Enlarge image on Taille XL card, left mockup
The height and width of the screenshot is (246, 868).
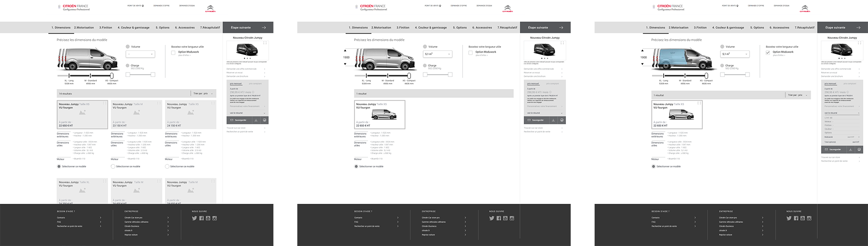pyautogui.click(x=105, y=181)
